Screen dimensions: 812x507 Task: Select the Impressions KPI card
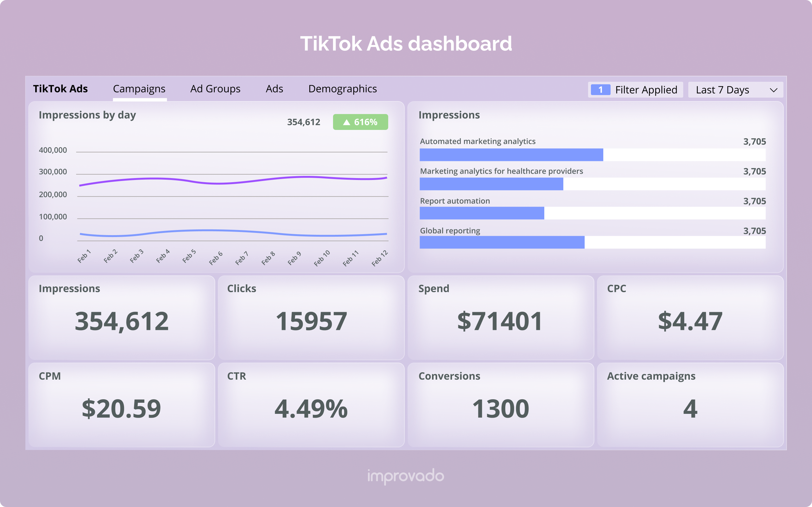(x=122, y=318)
